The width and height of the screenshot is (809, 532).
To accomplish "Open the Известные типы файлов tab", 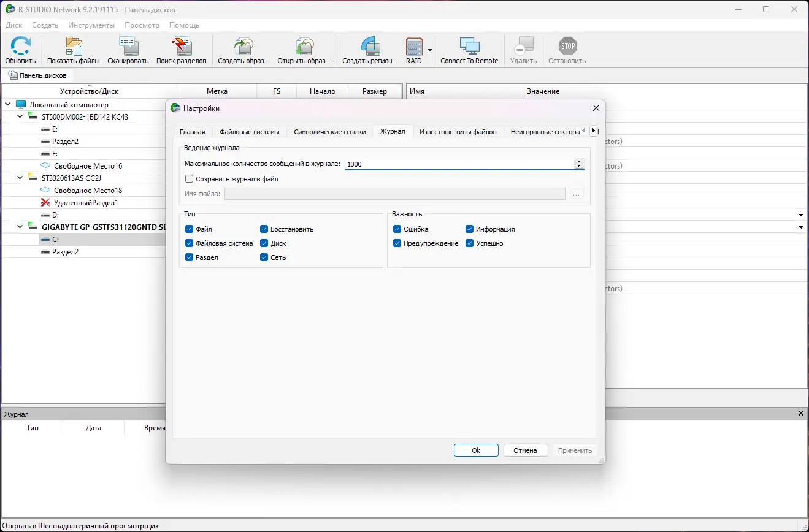I will pyautogui.click(x=458, y=132).
